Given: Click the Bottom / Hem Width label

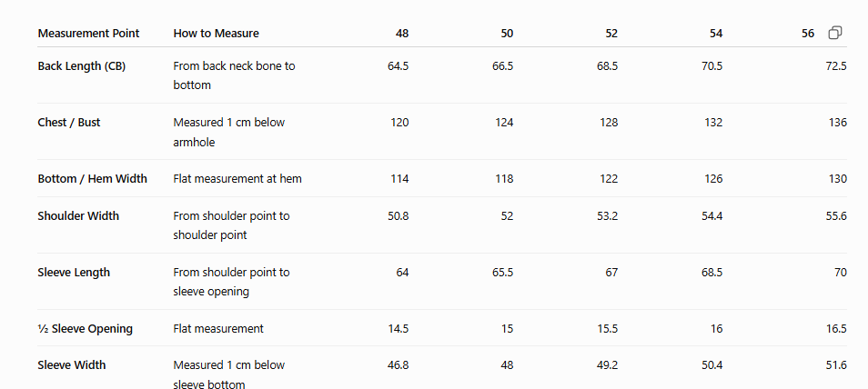Looking at the screenshot, I should 93,179.
